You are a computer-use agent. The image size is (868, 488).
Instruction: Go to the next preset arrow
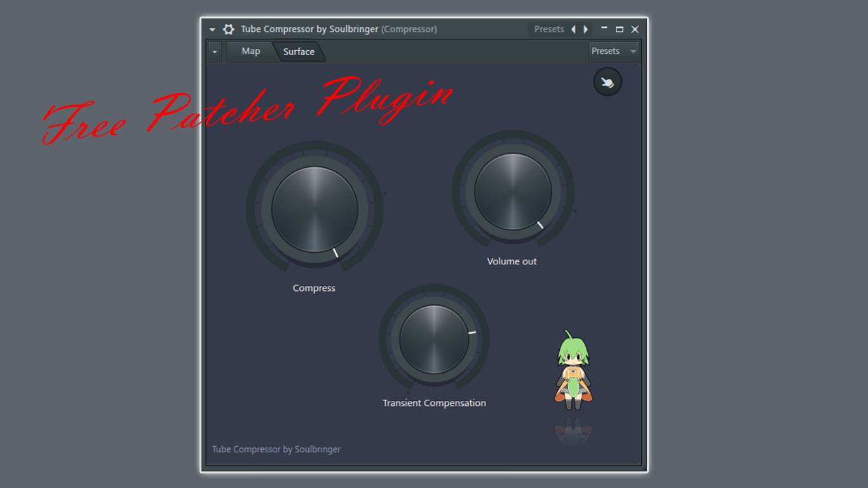(x=585, y=29)
